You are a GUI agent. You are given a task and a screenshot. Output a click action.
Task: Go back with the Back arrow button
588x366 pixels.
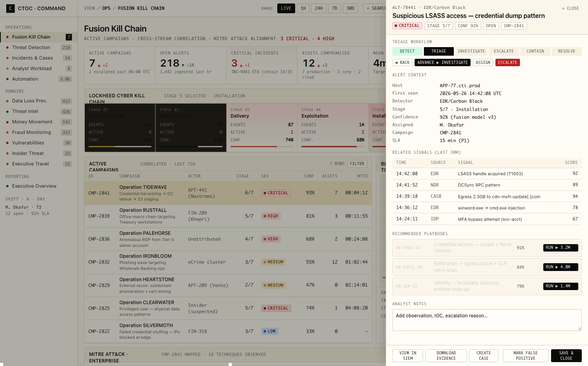click(402, 62)
